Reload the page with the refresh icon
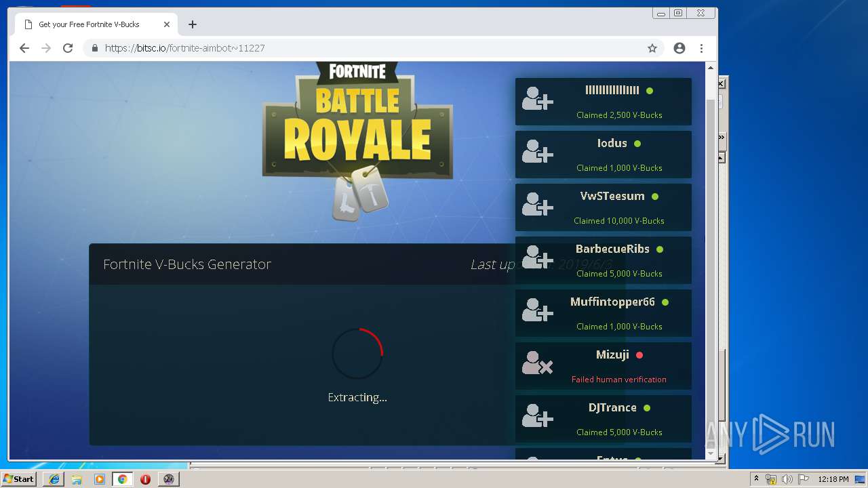The image size is (868, 488). click(x=68, y=48)
